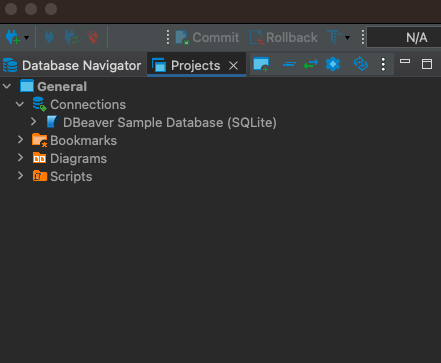Click the transaction mode icon
The image size is (441, 363).
pos(334,37)
